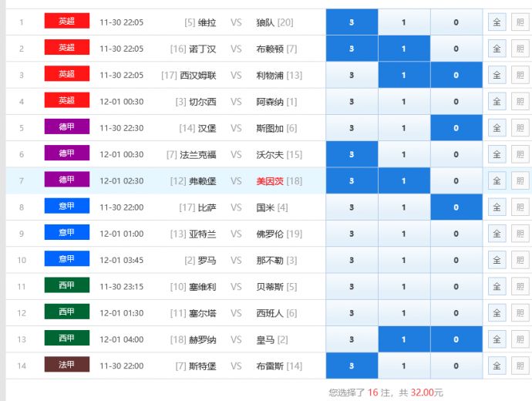Image resolution: width=532 pixels, height=401 pixels.
Task: Toggle away win (0) for 塞尔塔 vs 西班人
Action: (x=456, y=313)
